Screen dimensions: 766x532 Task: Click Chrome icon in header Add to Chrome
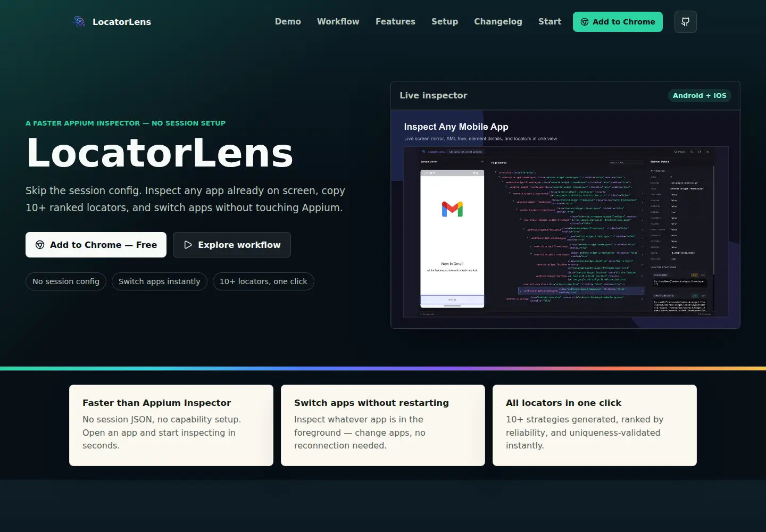tap(585, 22)
